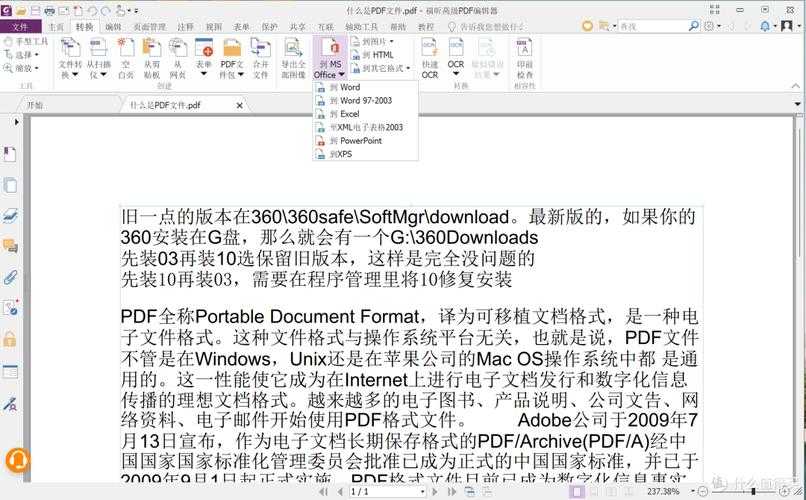Open the attachments paperclip panel in sidebar
The width and height of the screenshot is (806, 500).
(x=10, y=277)
